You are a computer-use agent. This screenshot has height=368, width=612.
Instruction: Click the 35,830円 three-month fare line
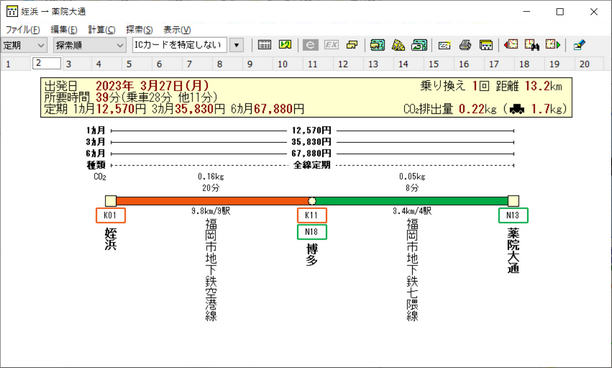(312, 142)
